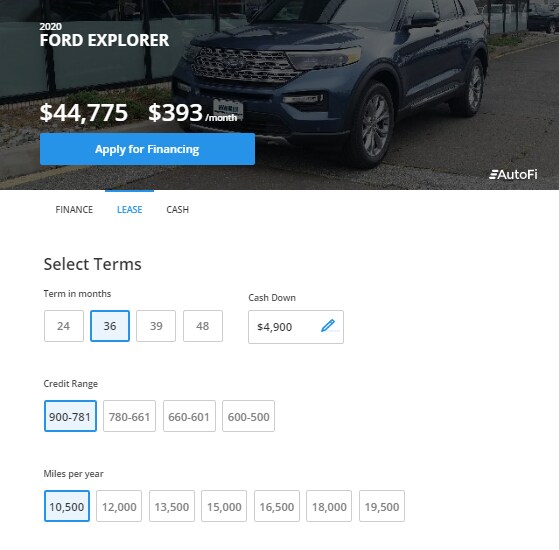
Task: Click the $4,900 Cash Down field
Action: (x=296, y=327)
